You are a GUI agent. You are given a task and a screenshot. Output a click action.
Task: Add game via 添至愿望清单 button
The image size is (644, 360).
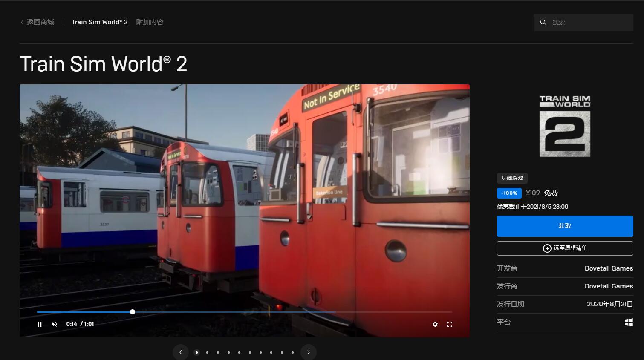pyautogui.click(x=565, y=248)
